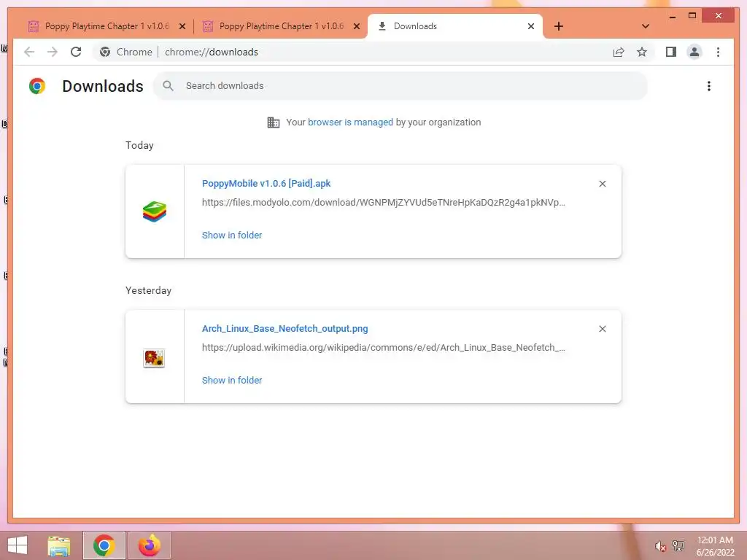Select the Downloads tab

coord(455,26)
